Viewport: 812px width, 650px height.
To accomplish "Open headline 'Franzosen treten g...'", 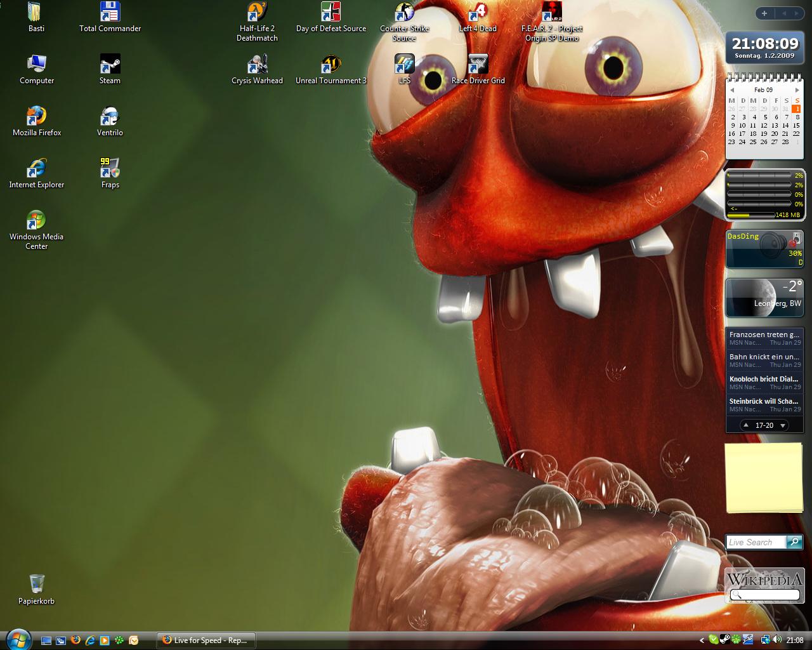I will click(x=764, y=338).
